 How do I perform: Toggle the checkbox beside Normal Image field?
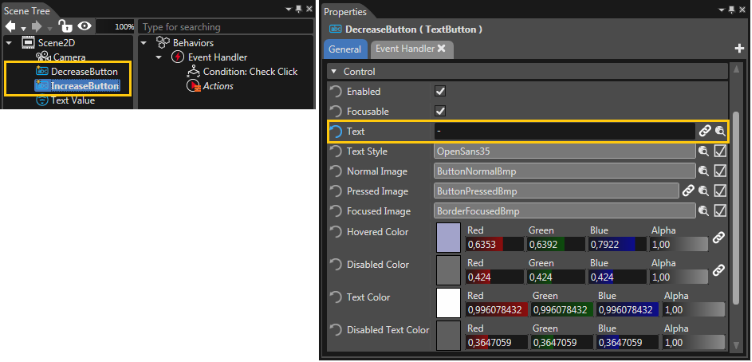[720, 171]
